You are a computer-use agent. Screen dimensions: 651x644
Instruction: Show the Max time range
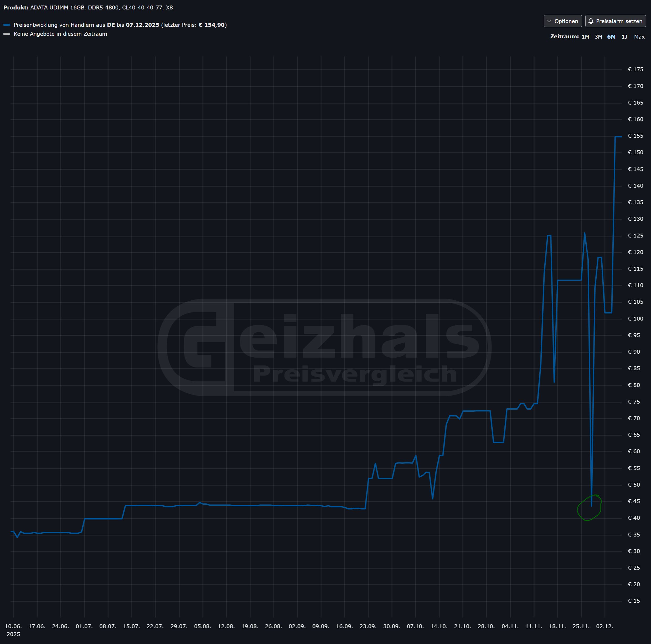(639, 37)
